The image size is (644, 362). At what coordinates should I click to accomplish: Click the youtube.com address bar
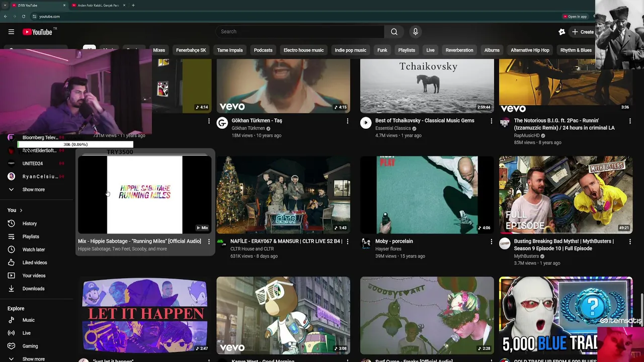tap(49, 16)
